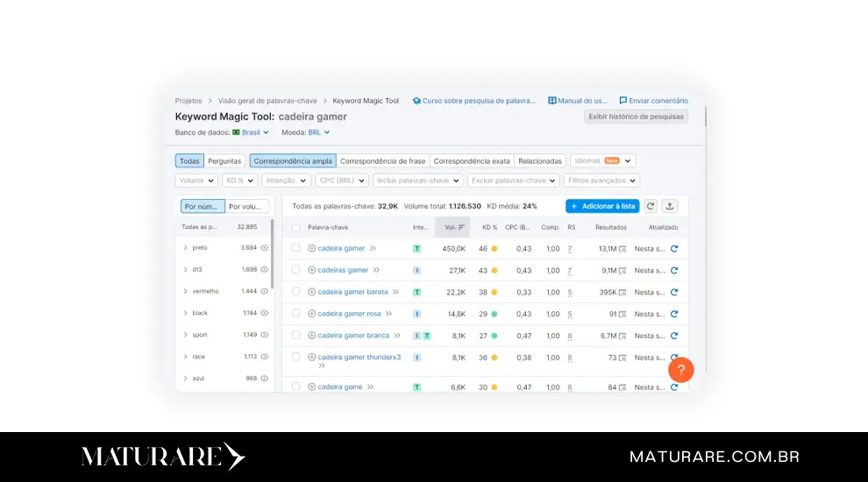Viewport: 868px width, 482px height.
Task: Click double-arrow icon after 'cadeira gamer' keyword
Action: click(373, 249)
